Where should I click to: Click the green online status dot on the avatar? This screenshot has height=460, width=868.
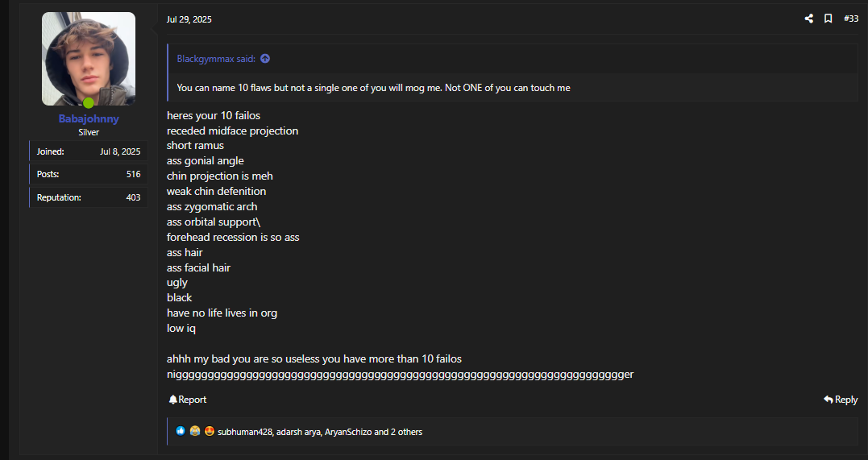point(89,103)
